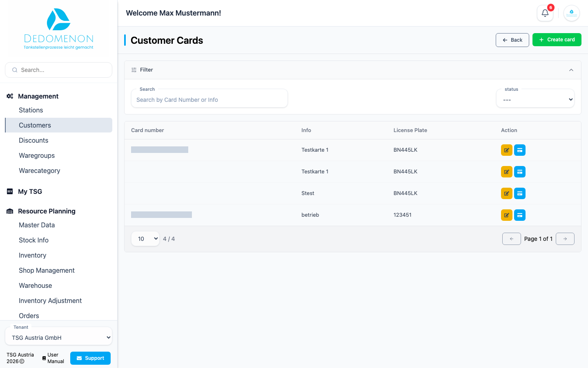588x368 pixels.
Task: Click the edit icon in the Stest row
Action: (507, 193)
